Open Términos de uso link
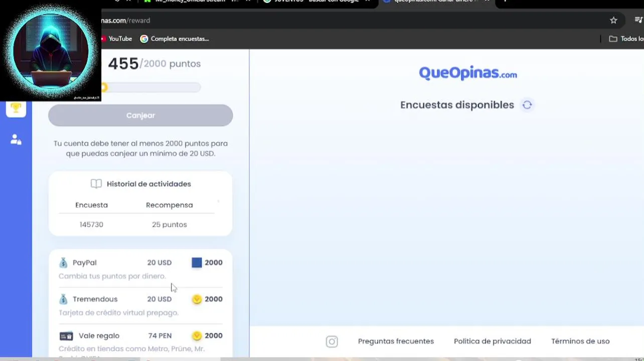The height and width of the screenshot is (361, 644). pyautogui.click(x=580, y=341)
